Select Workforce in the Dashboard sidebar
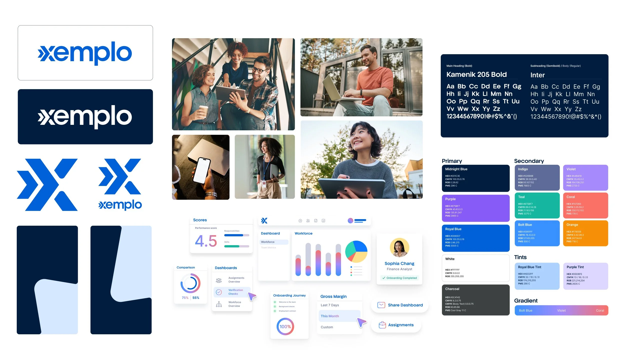625x364 pixels. 267,242
